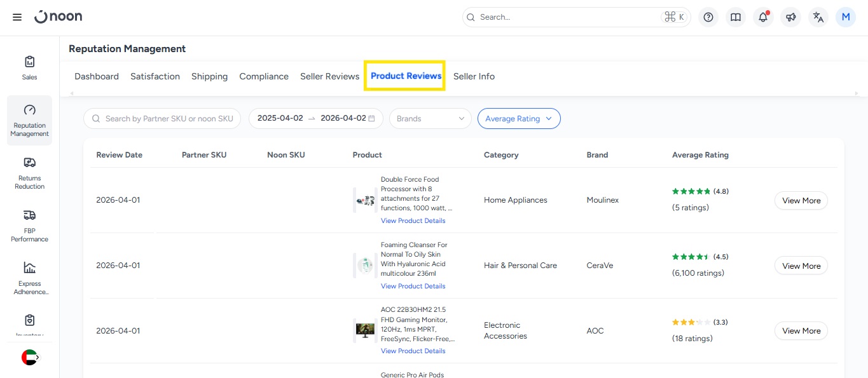
Task: Switch to the Seller Reviews tab
Action: (x=329, y=76)
